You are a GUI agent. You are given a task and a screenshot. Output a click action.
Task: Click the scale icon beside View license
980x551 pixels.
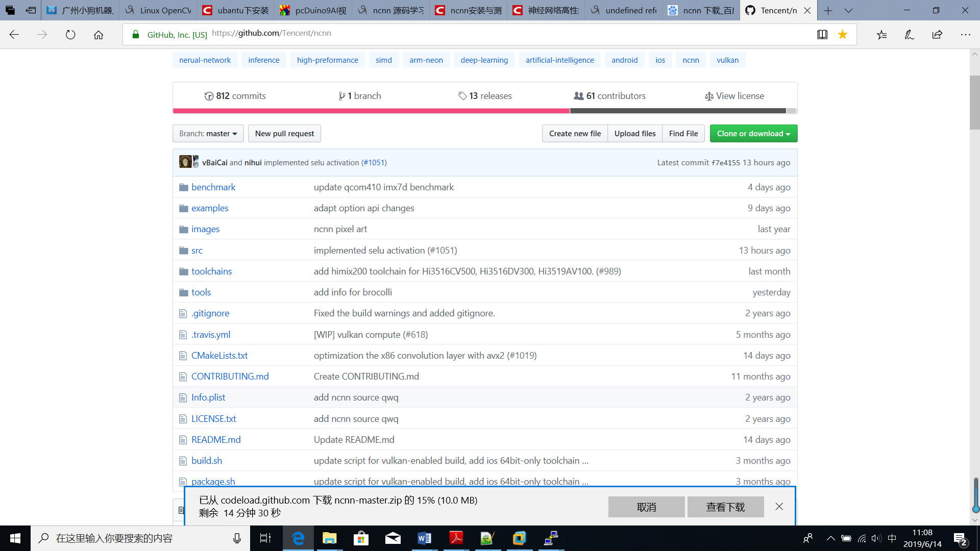click(709, 96)
